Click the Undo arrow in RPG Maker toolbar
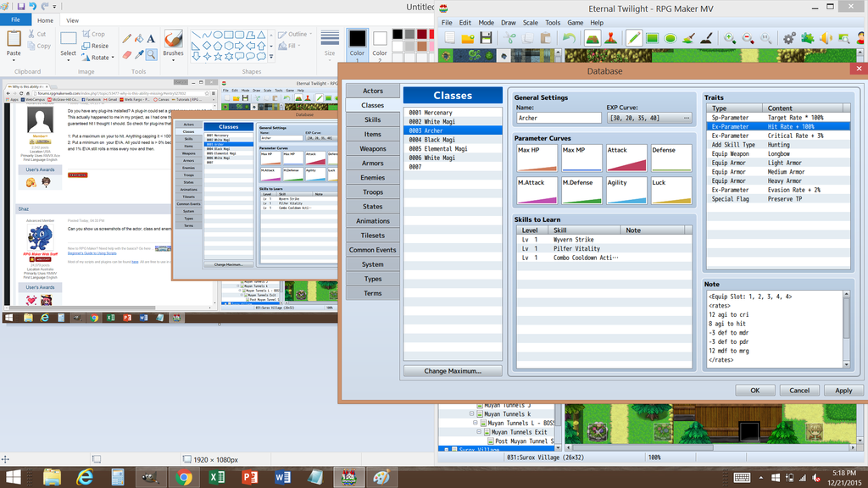The height and width of the screenshot is (488, 868). pyautogui.click(x=569, y=38)
